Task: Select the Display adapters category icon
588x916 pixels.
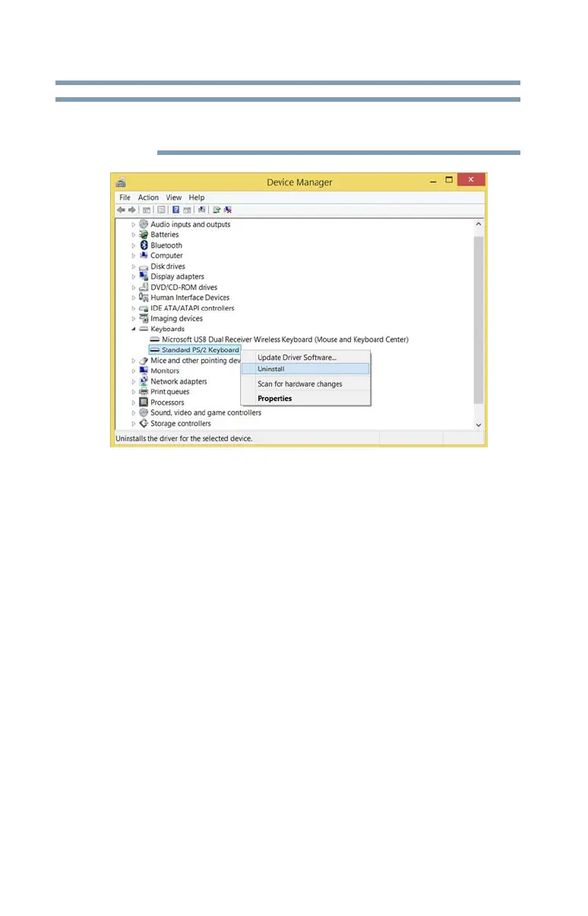Action: (x=144, y=276)
